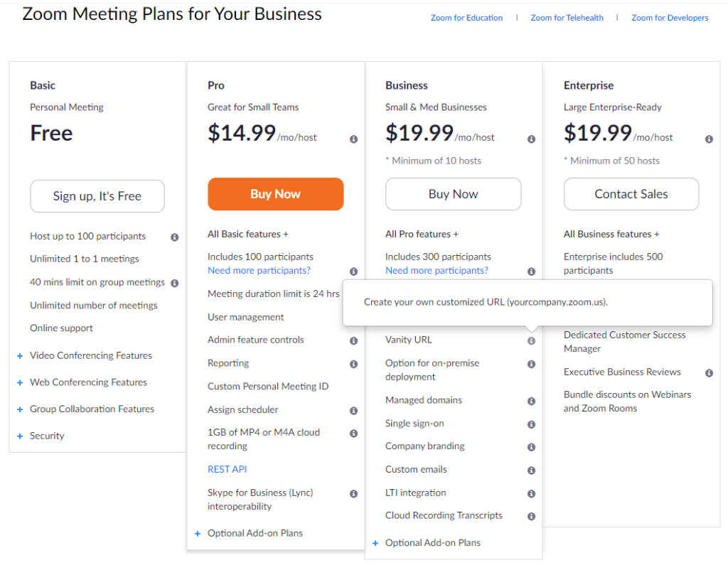728x570 pixels.
Task: Click Need more participants? link under Pro
Action: (259, 271)
